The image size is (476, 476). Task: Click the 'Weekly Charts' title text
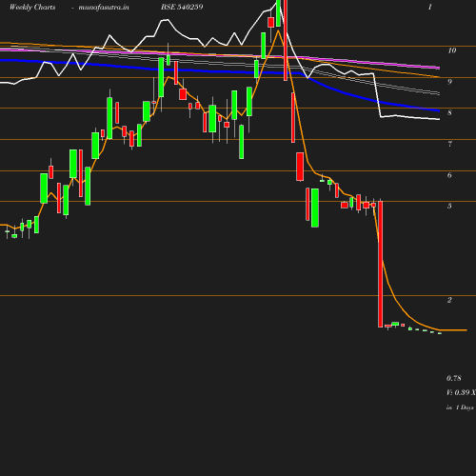click(32, 7)
